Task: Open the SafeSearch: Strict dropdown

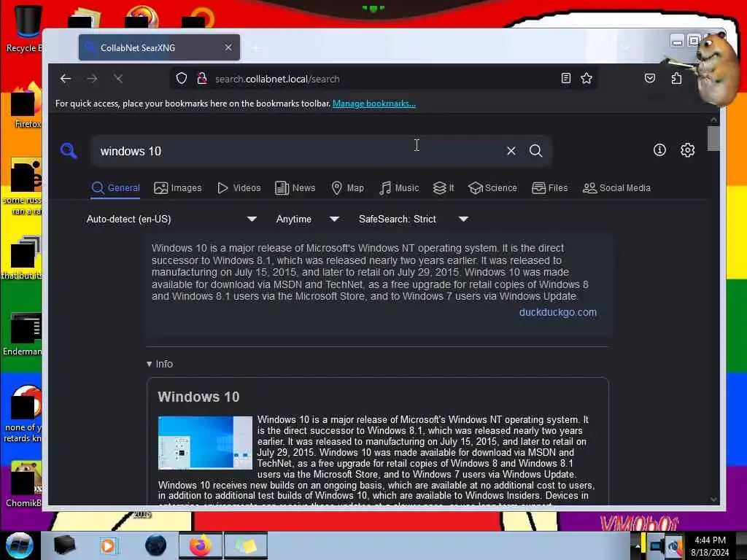Action: tap(414, 219)
